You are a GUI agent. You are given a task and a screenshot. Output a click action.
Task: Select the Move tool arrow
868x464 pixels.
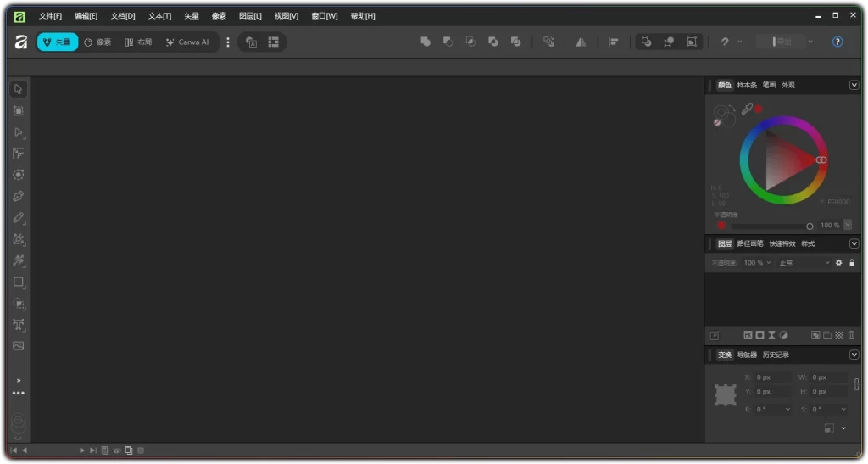coord(19,89)
